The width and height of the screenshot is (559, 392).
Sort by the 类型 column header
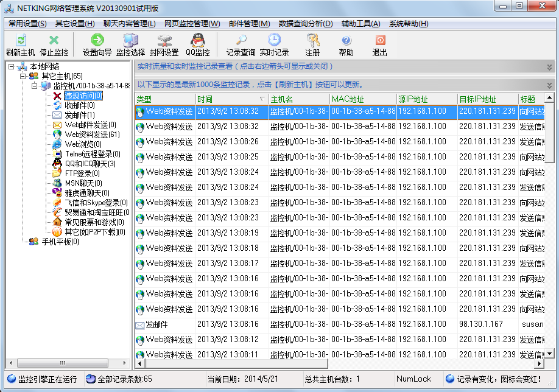pyautogui.click(x=166, y=99)
